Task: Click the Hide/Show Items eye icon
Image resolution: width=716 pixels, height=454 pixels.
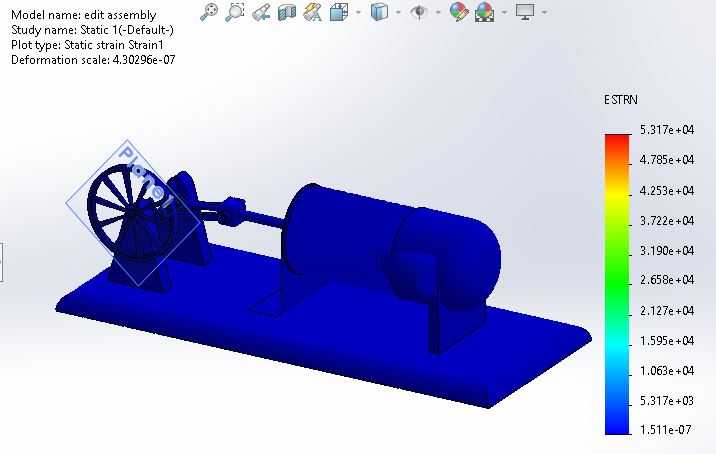Action: point(419,12)
